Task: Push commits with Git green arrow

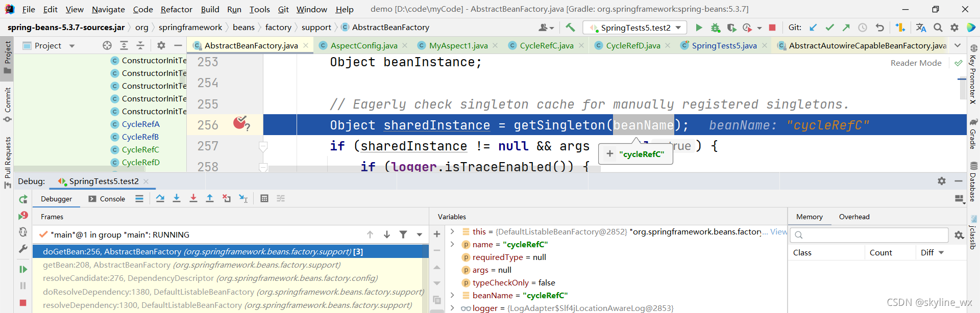Action: (846, 28)
